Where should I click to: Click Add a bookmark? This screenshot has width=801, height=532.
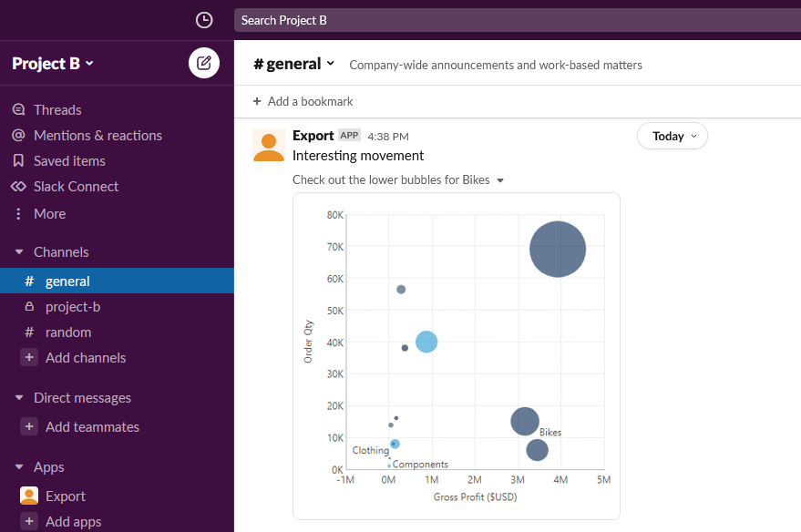[x=303, y=101]
